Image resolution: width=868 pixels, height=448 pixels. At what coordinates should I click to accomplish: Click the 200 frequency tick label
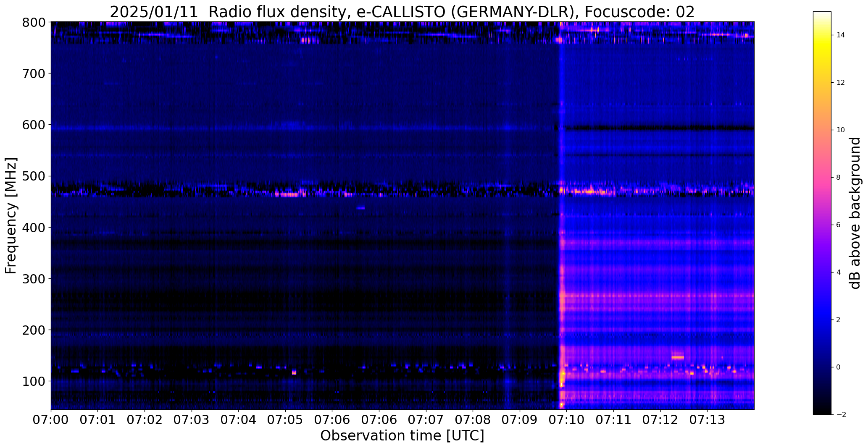(x=33, y=330)
